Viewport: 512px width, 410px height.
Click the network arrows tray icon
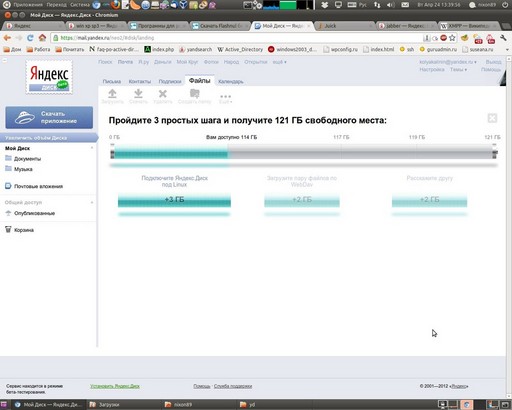tap(377, 5)
